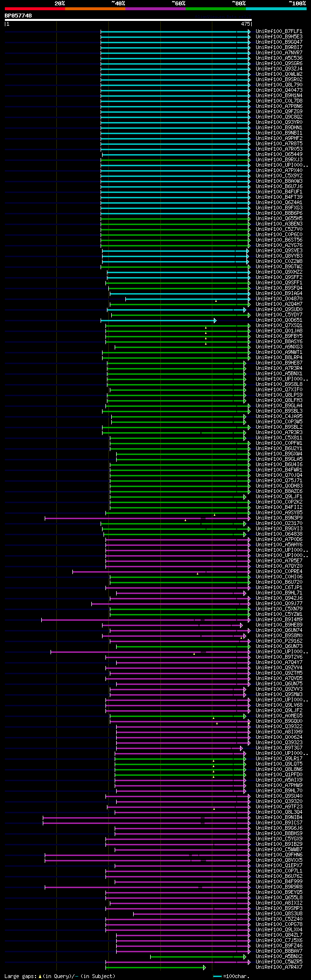Select hit label UniRef100_C5X811
The height and width of the screenshot is (980, 311).
coord(279,437)
